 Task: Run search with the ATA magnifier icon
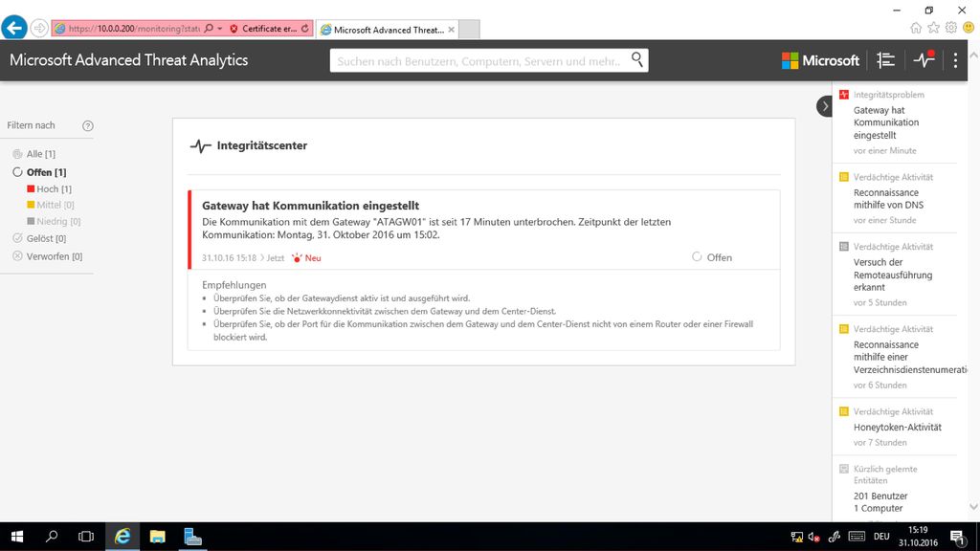click(636, 59)
